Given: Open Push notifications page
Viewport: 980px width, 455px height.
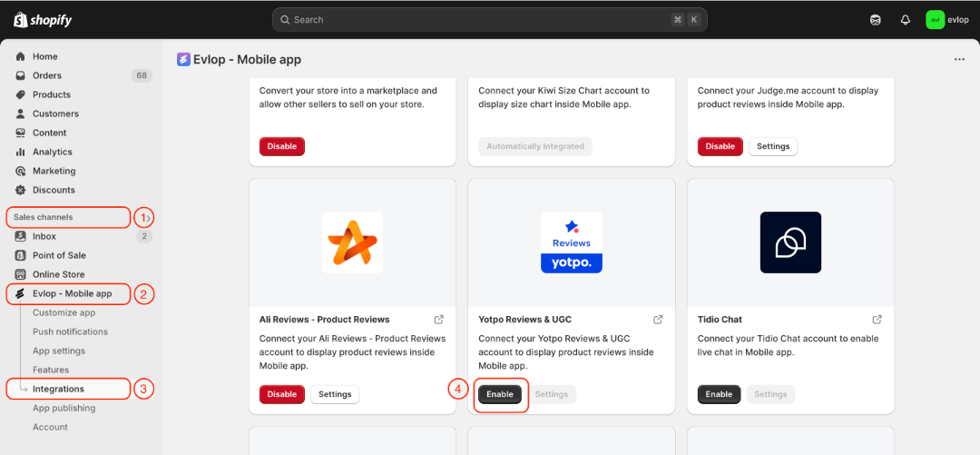Looking at the screenshot, I should coord(70,331).
